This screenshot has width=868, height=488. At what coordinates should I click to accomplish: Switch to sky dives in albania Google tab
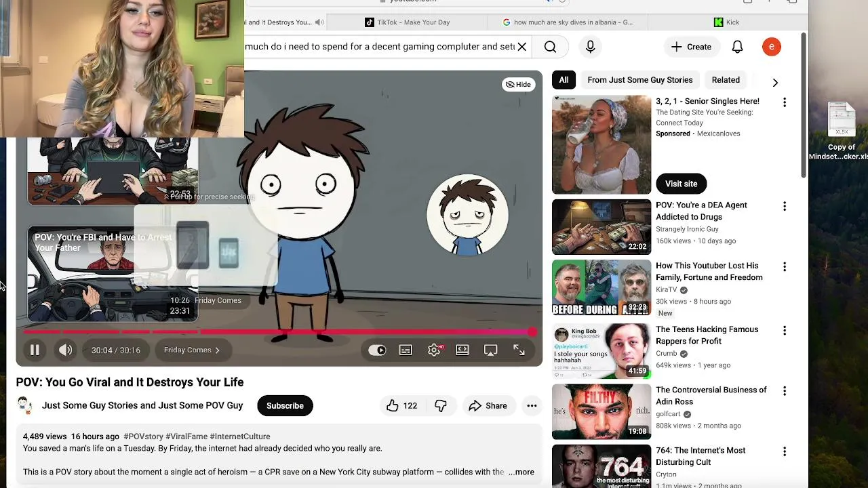click(568, 22)
